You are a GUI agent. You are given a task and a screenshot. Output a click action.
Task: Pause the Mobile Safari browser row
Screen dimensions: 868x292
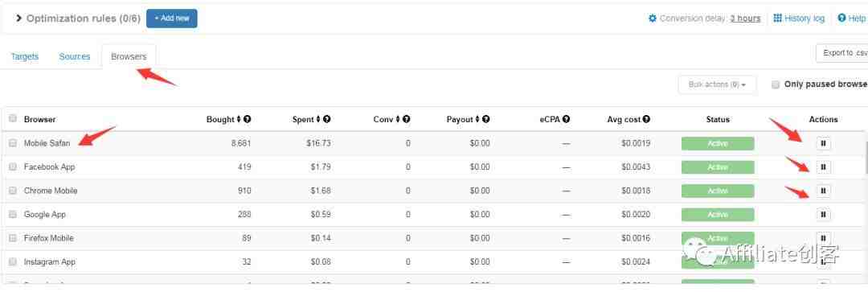coord(823,143)
